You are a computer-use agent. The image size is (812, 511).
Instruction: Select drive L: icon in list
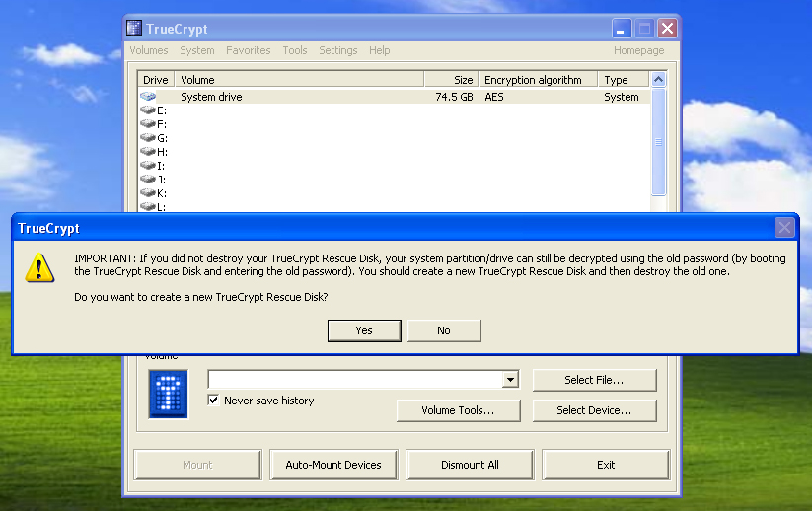(x=148, y=206)
